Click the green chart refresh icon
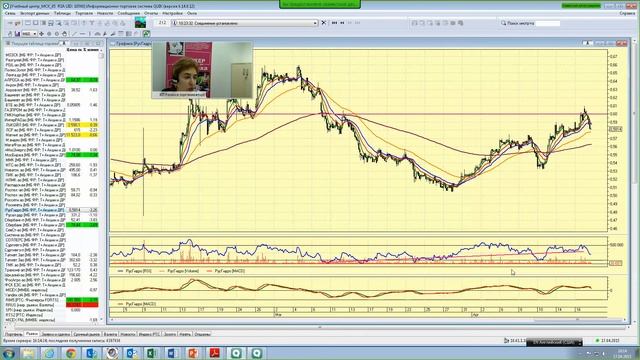Screen dimensions: 640x360 [x=147, y=34]
